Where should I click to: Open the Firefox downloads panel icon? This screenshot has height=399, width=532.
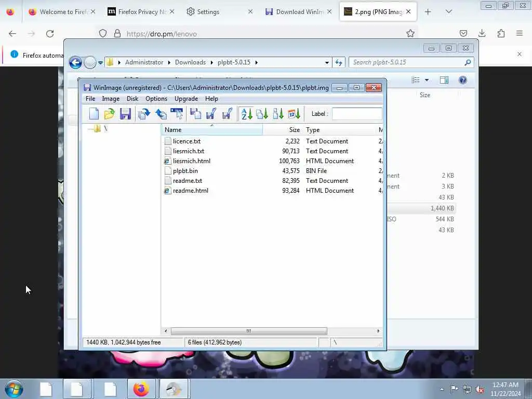click(482, 33)
